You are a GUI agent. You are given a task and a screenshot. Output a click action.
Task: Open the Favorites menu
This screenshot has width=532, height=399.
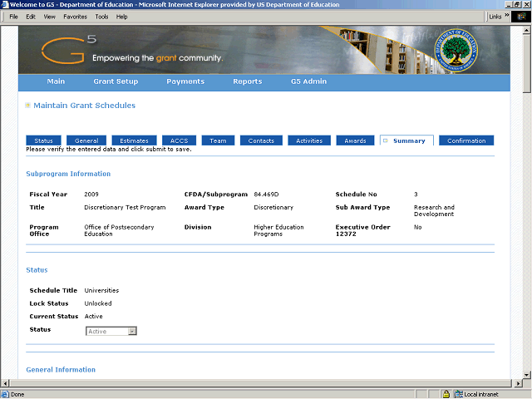(x=76, y=17)
